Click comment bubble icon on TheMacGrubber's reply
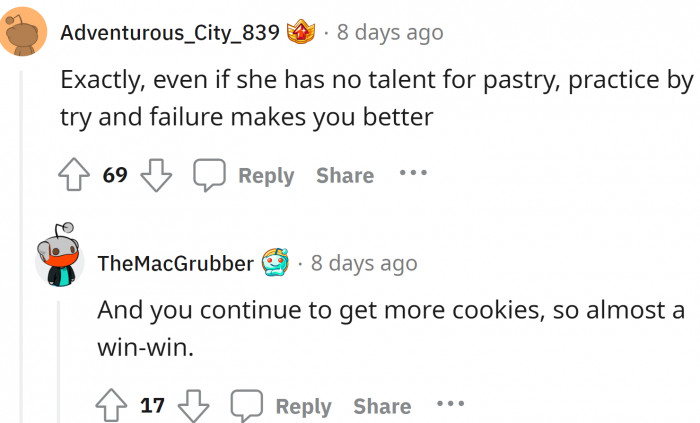Image resolution: width=700 pixels, height=423 pixels. pyautogui.click(x=246, y=406)
